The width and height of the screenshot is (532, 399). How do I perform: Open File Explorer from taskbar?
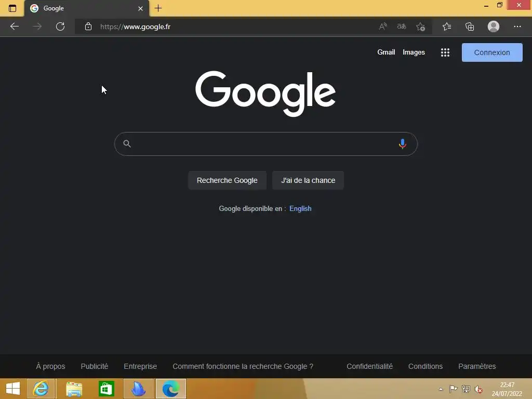pyautogui.click(x=74, y=389)
